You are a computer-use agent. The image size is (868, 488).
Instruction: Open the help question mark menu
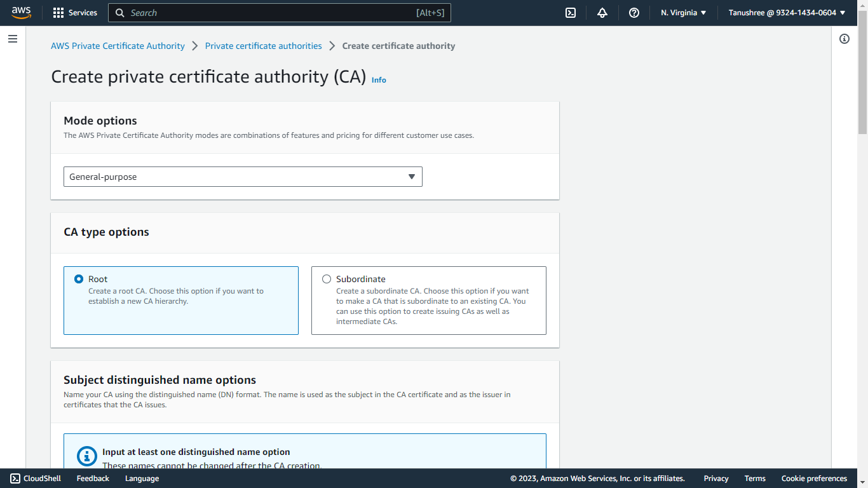pos(634,13)
